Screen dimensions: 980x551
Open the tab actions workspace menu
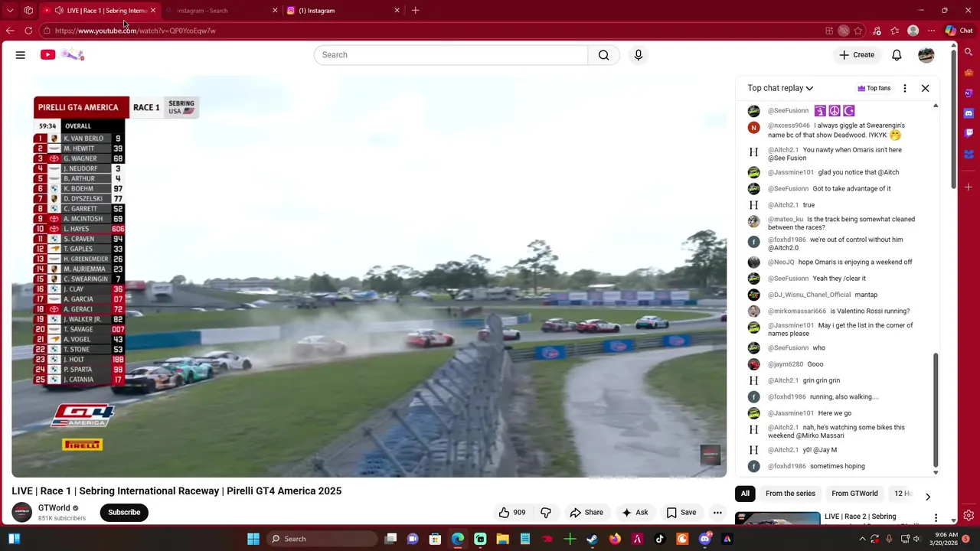[x=28, y=11]
